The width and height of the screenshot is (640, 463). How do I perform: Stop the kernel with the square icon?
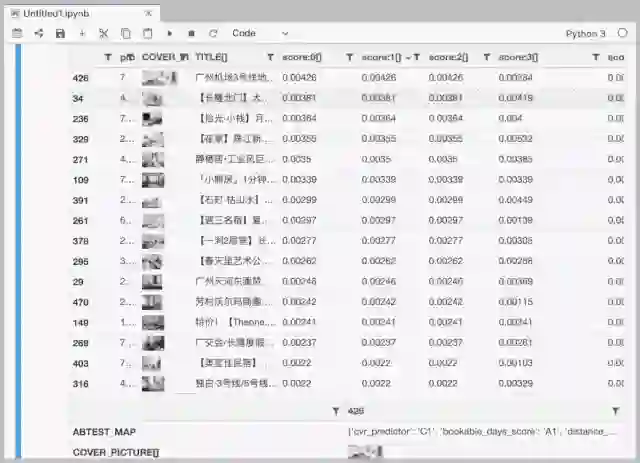(191, 33)
